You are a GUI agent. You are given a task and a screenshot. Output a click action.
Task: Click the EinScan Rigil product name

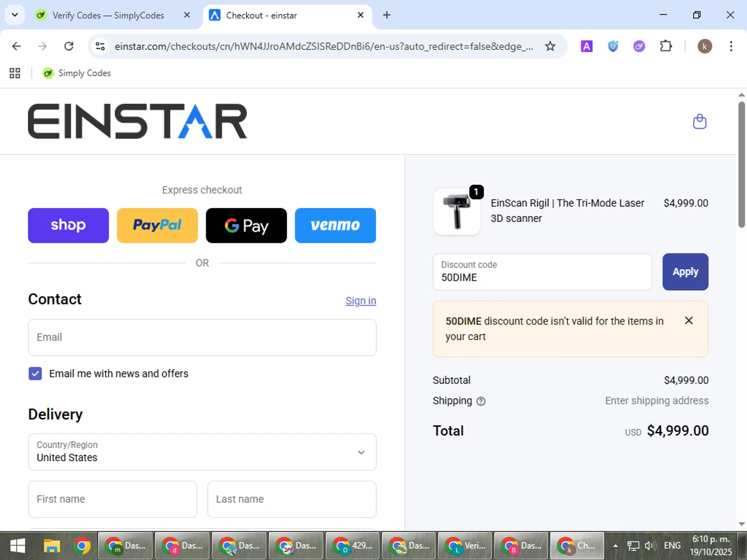[x=568, y=211]
